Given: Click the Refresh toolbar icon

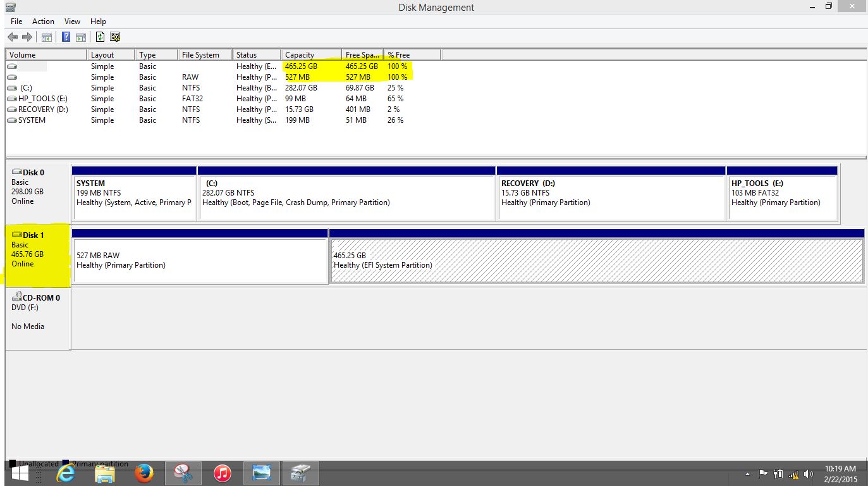Looking at the screenshot, I should click(100, 37).
